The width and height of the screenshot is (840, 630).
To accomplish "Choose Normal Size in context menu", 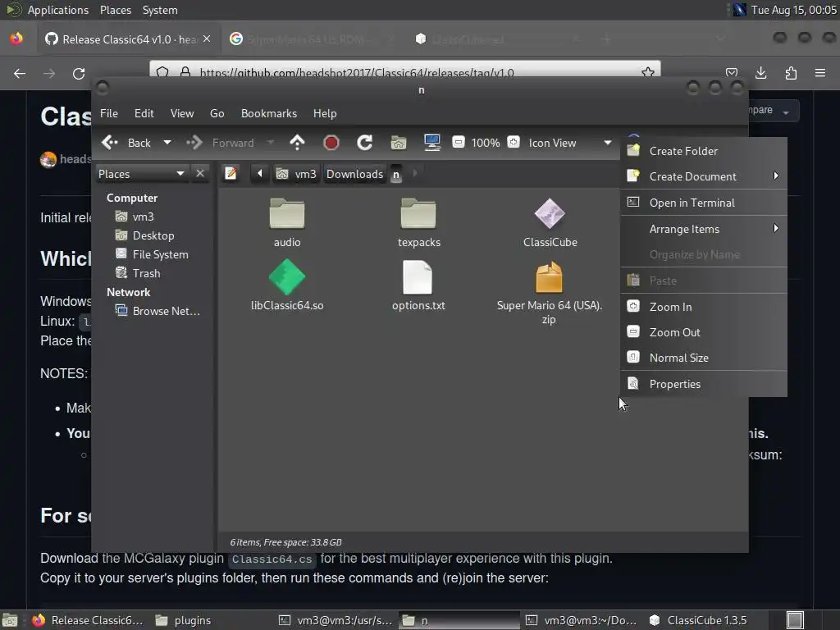I will (x=704, y=358).
